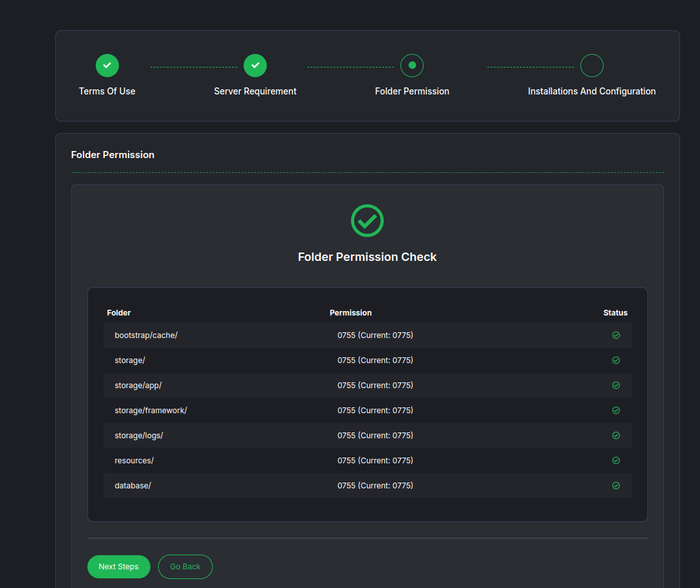700x588 pixels.
Task: Click the resources/ folder name
Action: pyautogui.click(x=134, y=460)
